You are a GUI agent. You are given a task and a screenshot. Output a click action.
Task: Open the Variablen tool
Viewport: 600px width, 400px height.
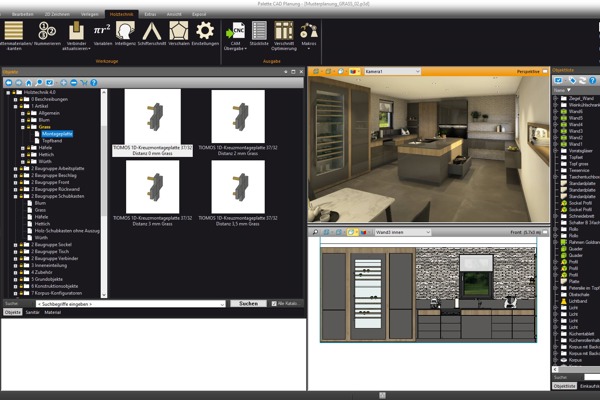click(103, 31)
